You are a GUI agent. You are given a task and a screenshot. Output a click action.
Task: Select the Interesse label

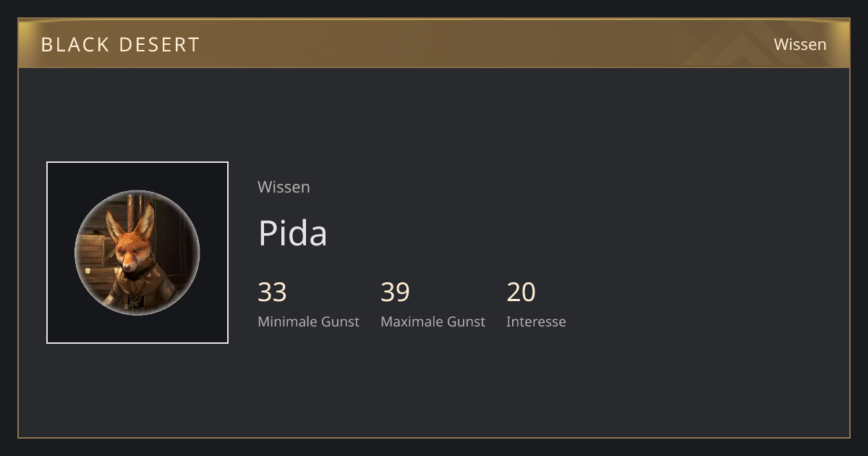536,321
